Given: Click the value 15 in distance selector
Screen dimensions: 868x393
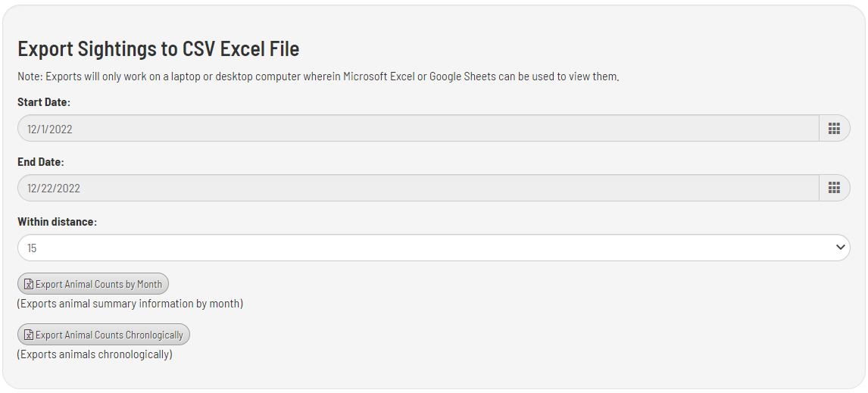Looking at the screenshot, I should [32, 248].
